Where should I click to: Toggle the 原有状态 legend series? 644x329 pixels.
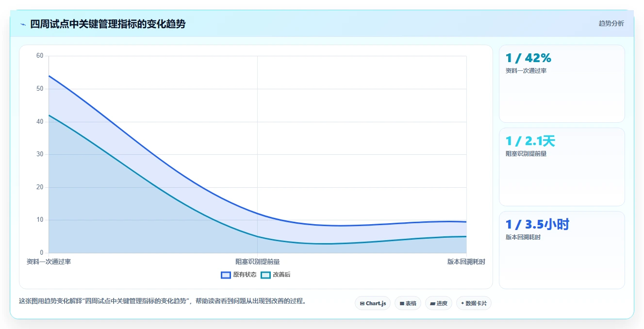click(x=238, y=275)
